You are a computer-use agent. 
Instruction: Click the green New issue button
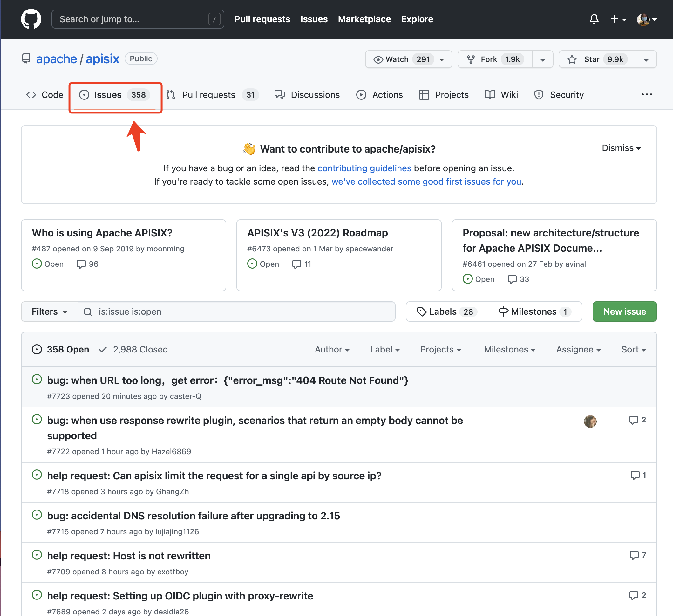pyautogui.click(x=625, y=311)
